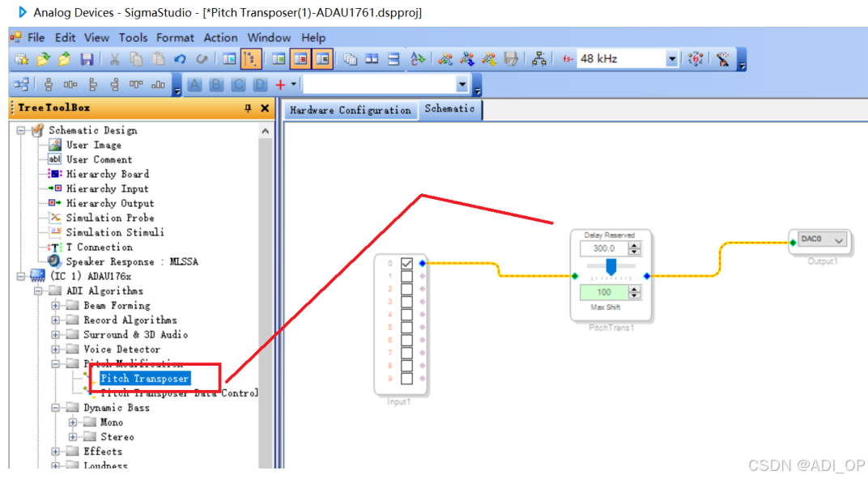Click the hierarchy network diagram icon

(538, 59)
